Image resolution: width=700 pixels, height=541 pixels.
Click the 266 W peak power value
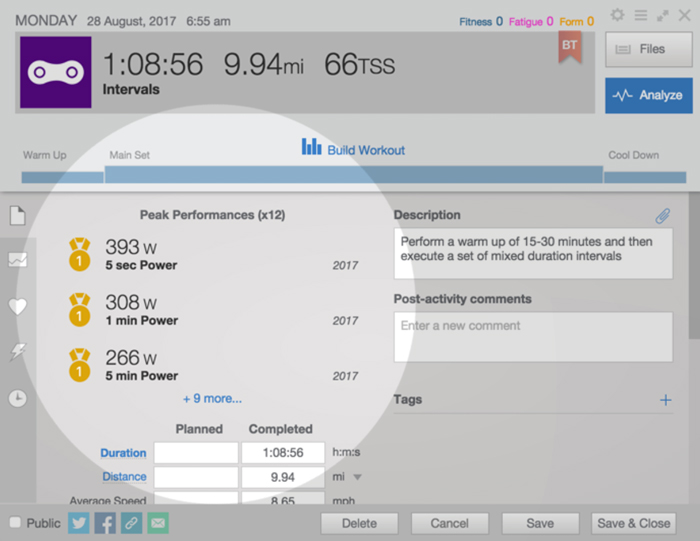coord(131,358)
